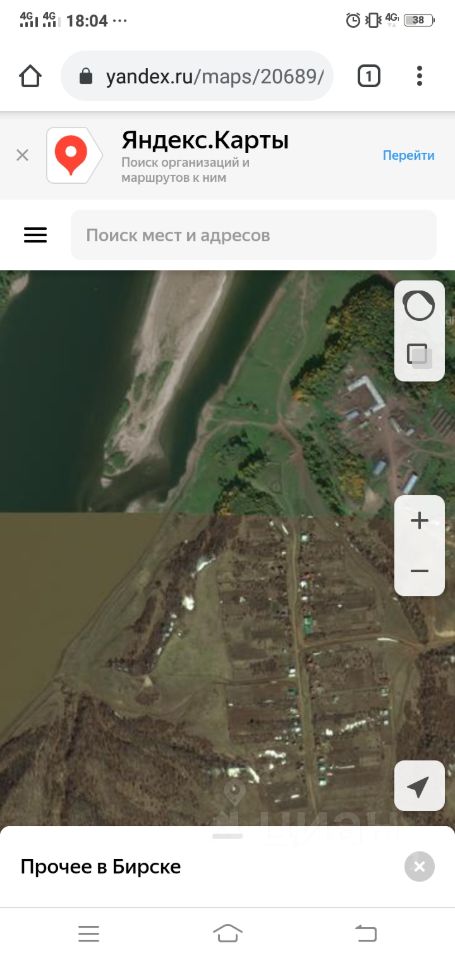Zoom out with the minus button
The width and height of the screenshot is (455, 960).
(419, 571)
